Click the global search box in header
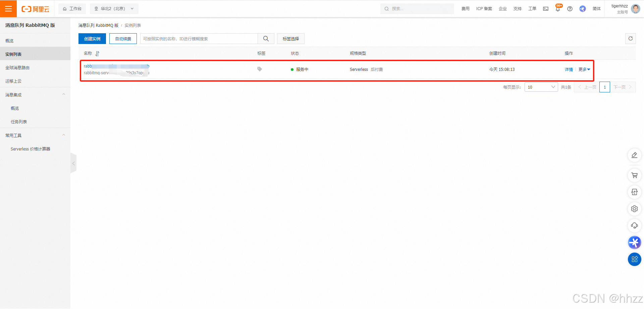The height and width of the screenshot is (309, 644). coord(417,9)
